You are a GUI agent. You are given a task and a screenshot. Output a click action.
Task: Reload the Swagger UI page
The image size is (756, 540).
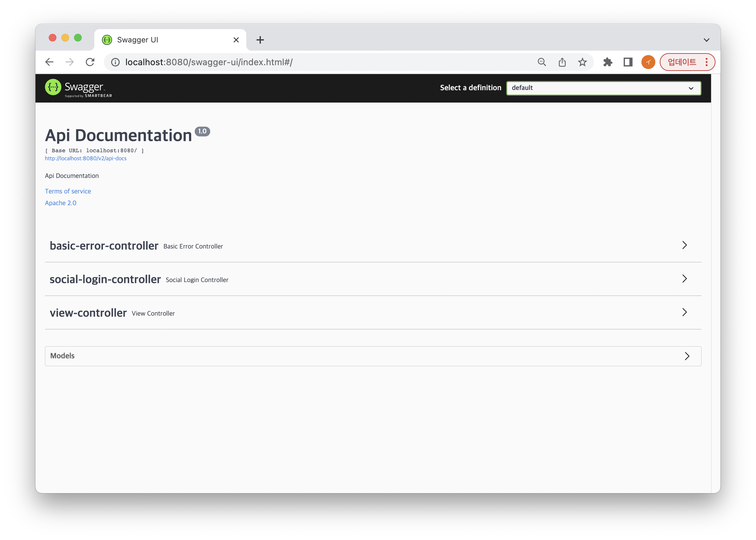[x=90, y=62]
